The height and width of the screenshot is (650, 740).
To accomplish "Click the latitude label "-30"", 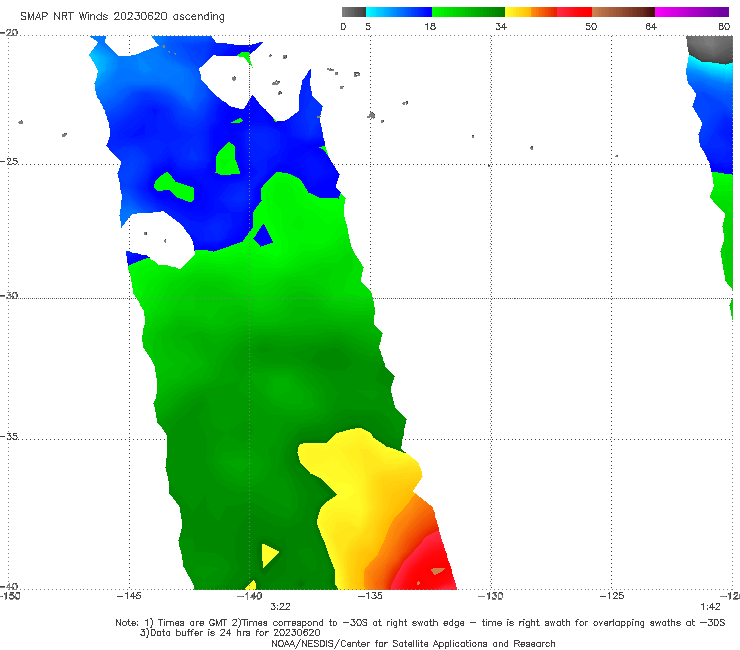I will coord(9,295).
